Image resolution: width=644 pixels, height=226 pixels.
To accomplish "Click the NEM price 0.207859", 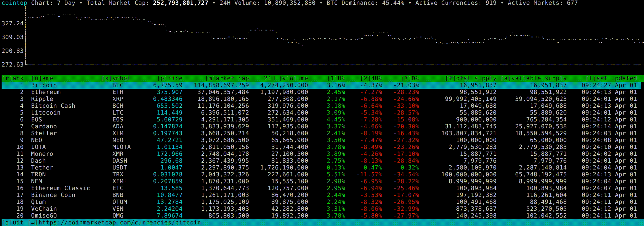I will pos(168,181).
